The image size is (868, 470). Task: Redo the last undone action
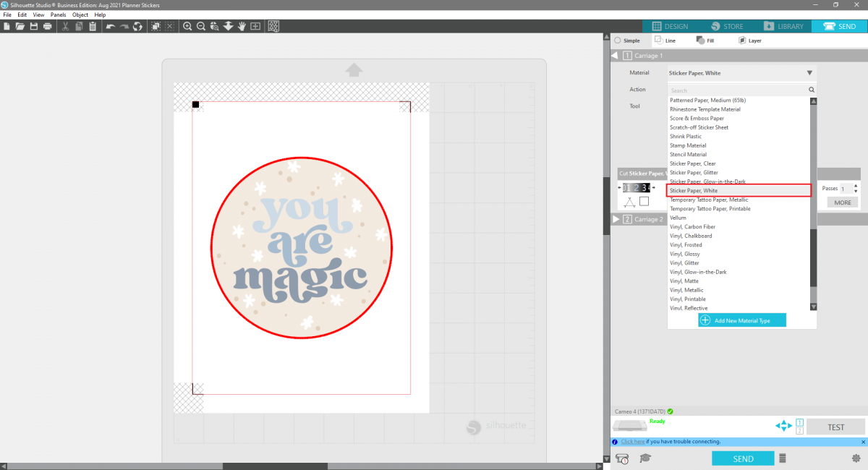click(124, 27)
